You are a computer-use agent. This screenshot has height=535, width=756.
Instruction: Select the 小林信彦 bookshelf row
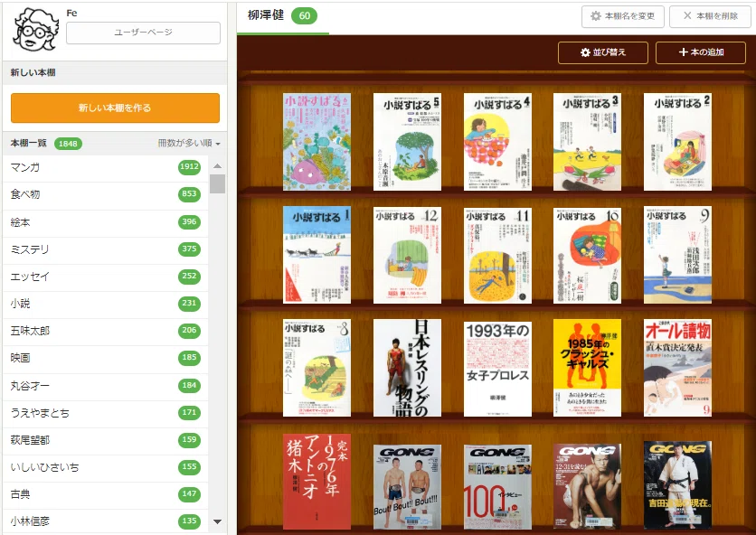coord(106,521)
